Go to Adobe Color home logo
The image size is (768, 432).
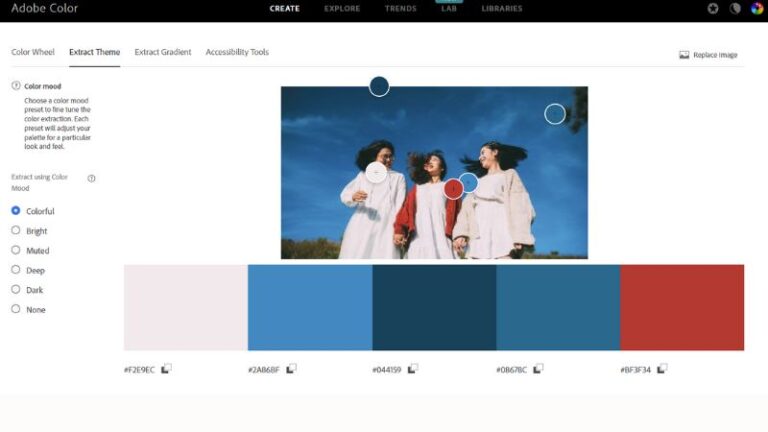(x=44, y=8)
